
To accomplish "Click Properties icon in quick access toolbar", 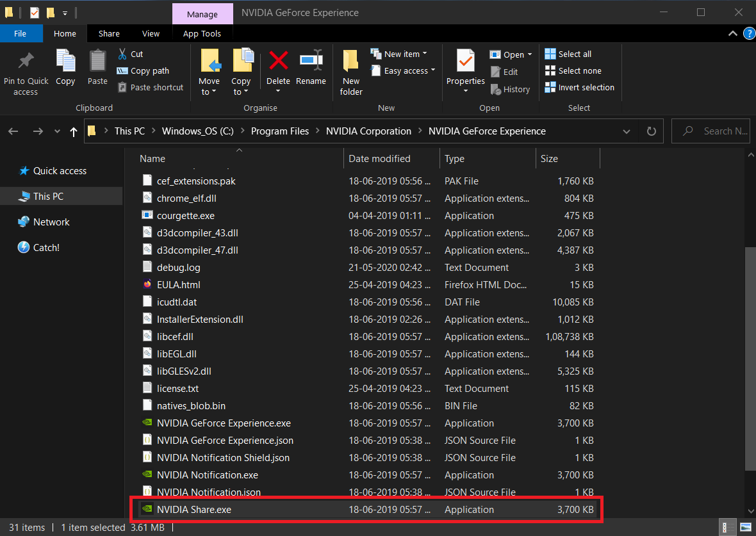I will [34, 13].
